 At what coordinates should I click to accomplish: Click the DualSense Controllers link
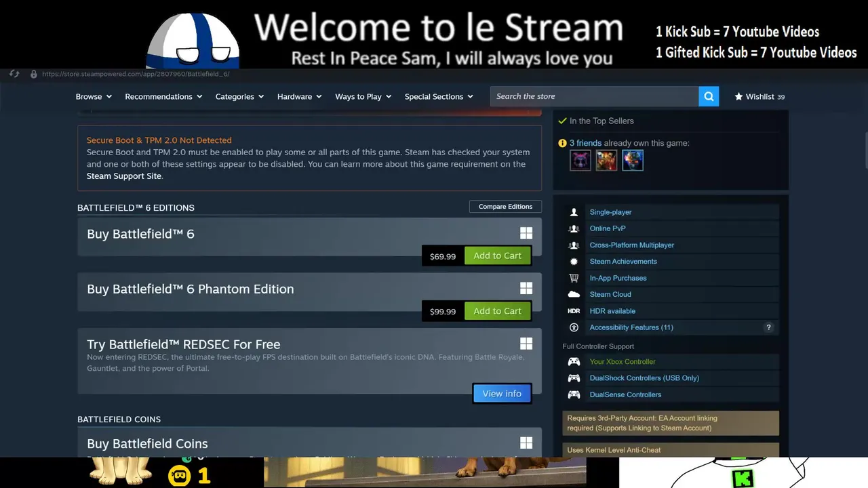[625, 394]
